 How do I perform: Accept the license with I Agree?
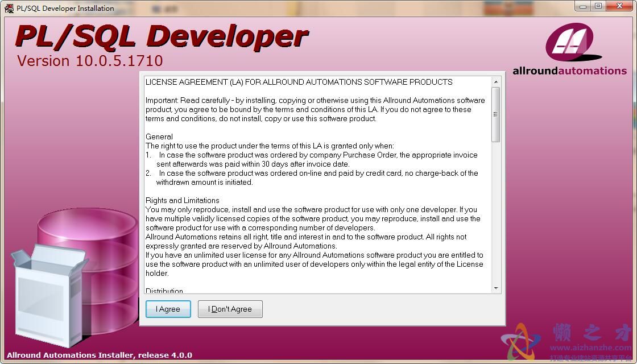[168, 309]
